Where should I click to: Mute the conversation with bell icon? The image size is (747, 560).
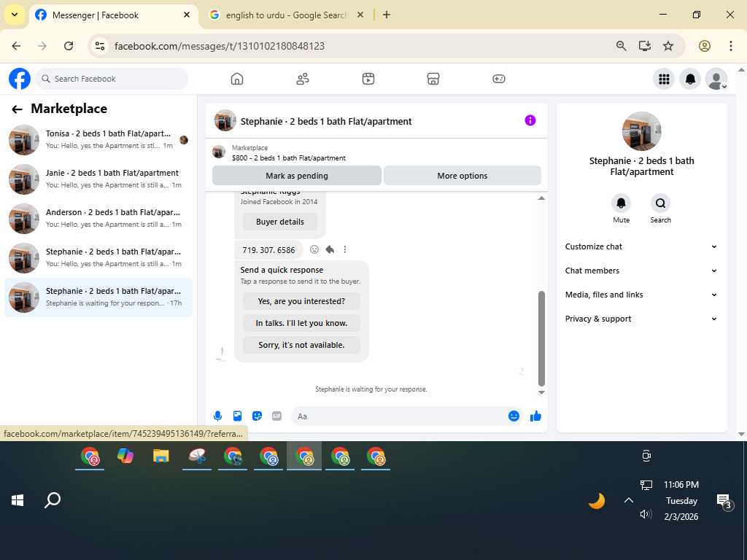(622, 203)
